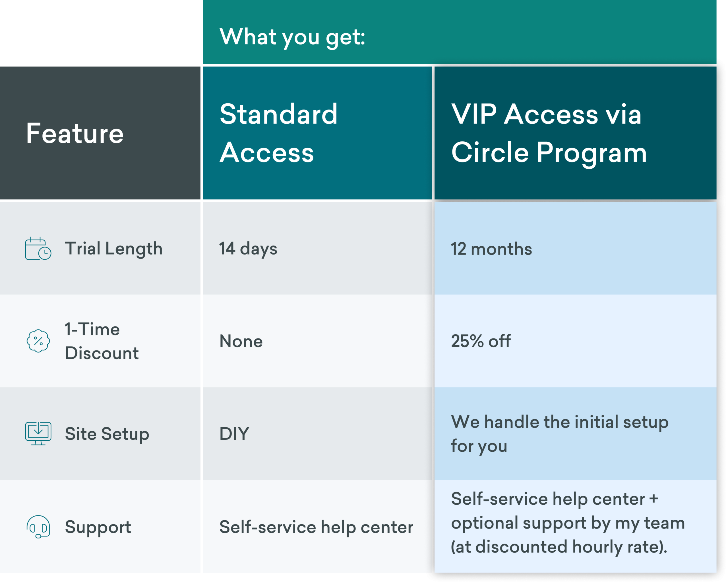Click the Standard "Self-service help center" cell

316,527
